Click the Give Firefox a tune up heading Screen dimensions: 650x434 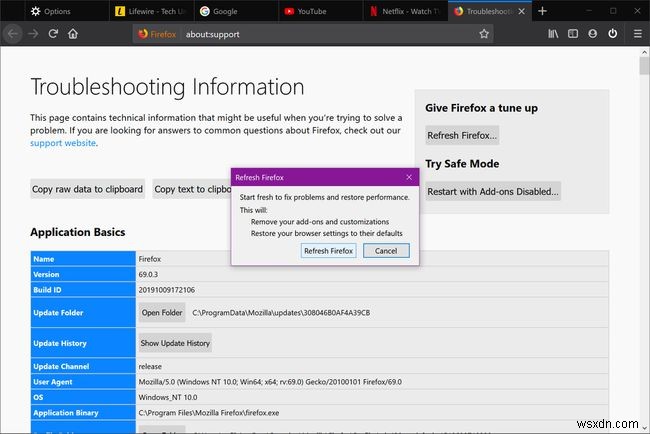[x=481, y=108]
